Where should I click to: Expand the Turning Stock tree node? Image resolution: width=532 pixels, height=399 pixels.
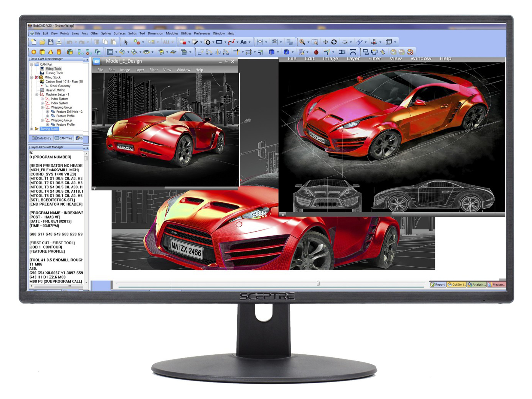(x=31, y=129)
